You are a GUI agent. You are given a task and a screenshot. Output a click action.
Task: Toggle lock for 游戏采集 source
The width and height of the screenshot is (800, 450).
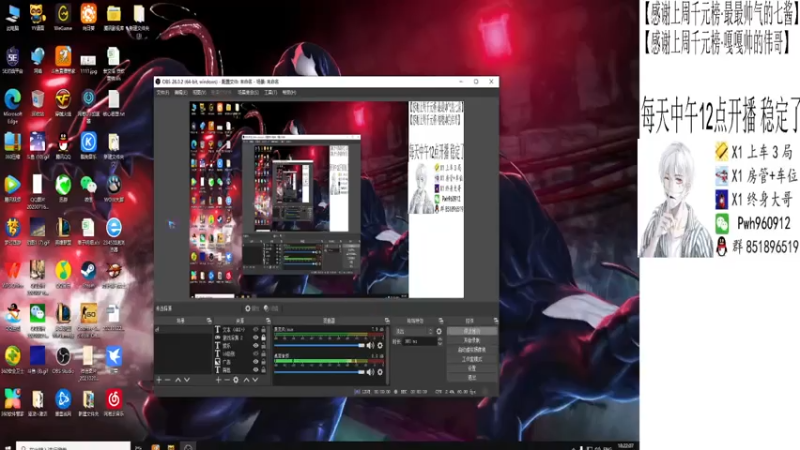(x=264, y=338)
